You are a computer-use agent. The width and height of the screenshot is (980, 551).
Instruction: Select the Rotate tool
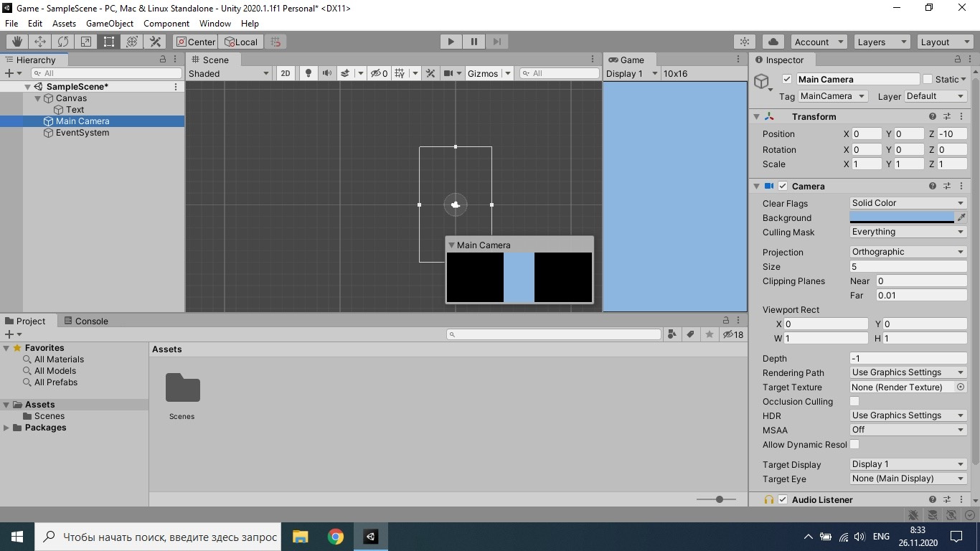63,42
